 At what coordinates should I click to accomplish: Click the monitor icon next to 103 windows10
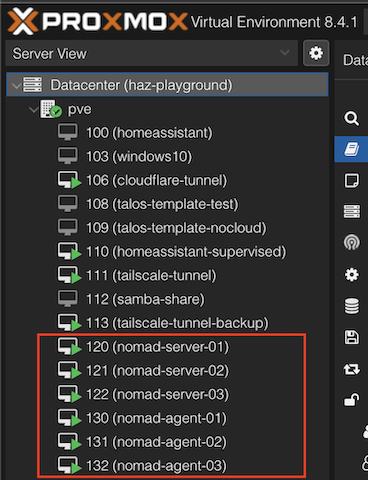click(68, 156)
